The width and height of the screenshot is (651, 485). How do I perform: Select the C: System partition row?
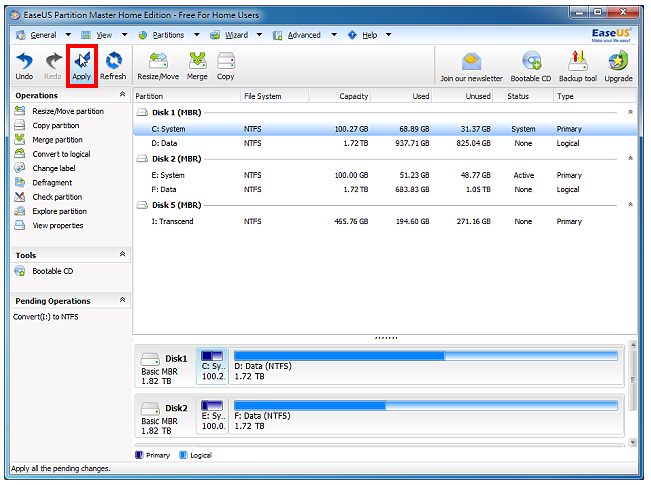coord(385,129)
